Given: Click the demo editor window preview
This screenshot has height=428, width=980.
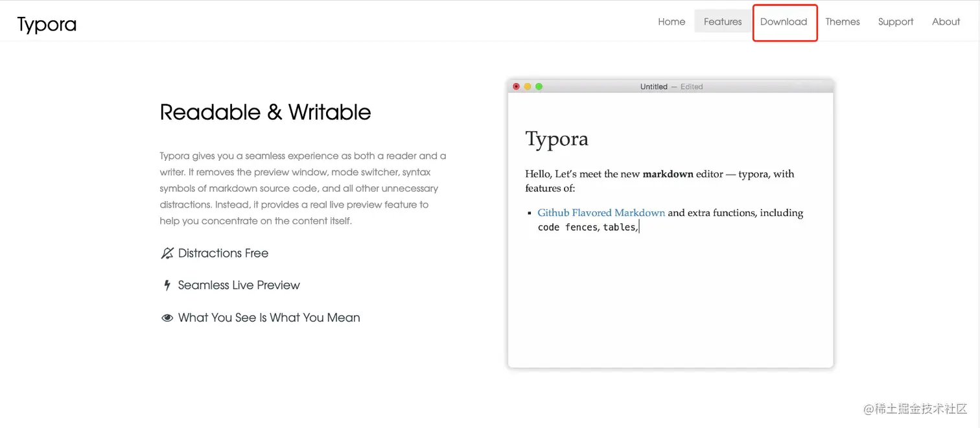Looking at the screenshot, I should point(671,223).
